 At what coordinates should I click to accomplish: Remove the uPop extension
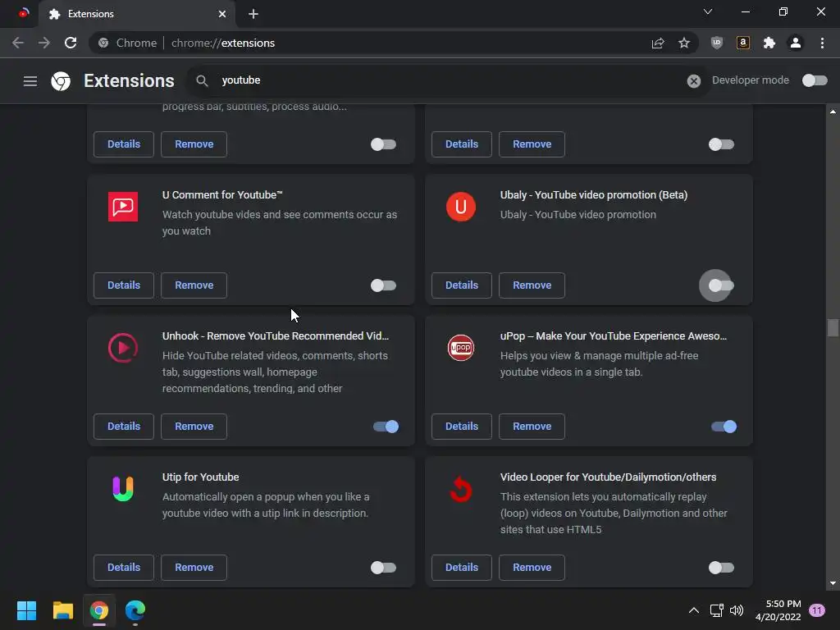[x=532, y=427]
